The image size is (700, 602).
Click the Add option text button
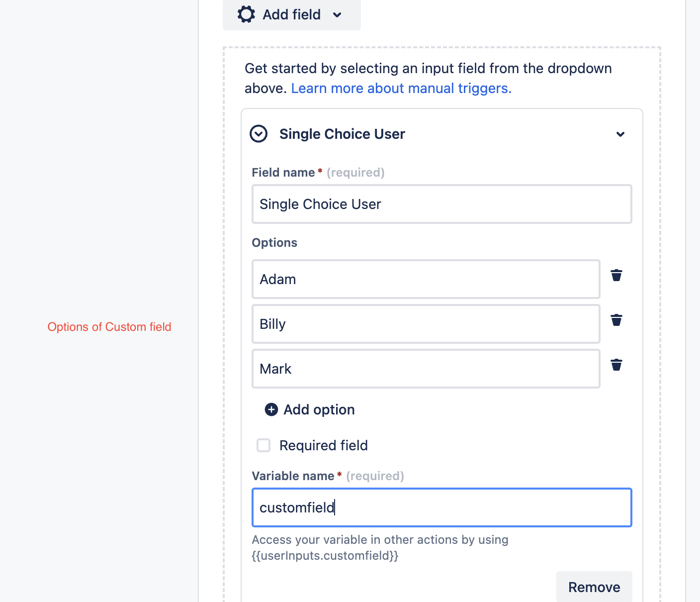tap(319, 409)
